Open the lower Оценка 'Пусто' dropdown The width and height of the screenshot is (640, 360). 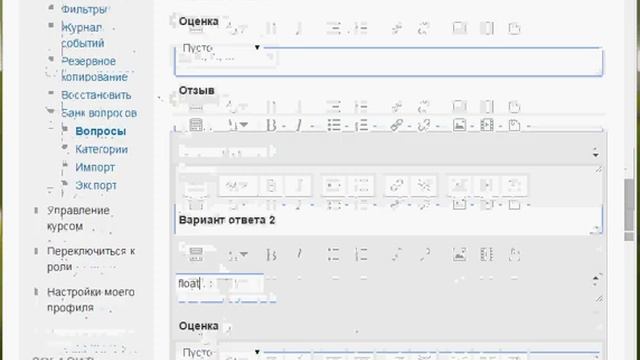[x=221, y=352]
